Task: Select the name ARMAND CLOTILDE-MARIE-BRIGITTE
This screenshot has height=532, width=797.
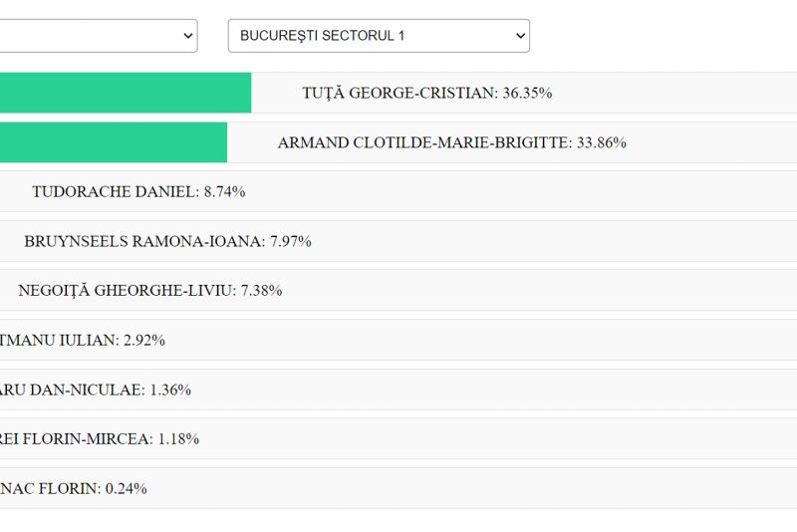Action: (x=423, y=142)
